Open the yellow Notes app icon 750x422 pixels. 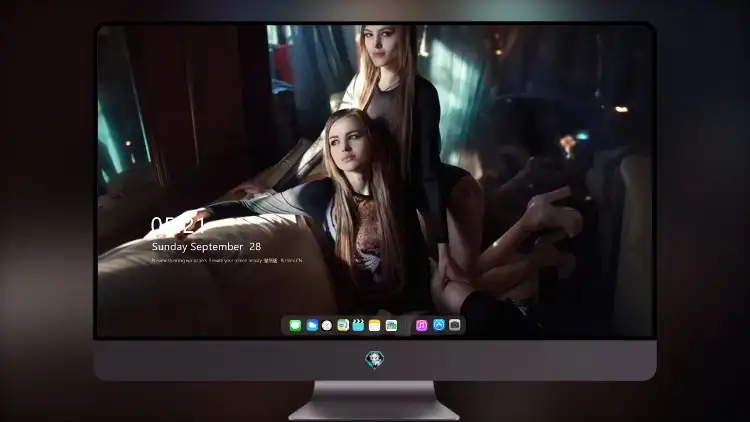(x=375, y=326)
